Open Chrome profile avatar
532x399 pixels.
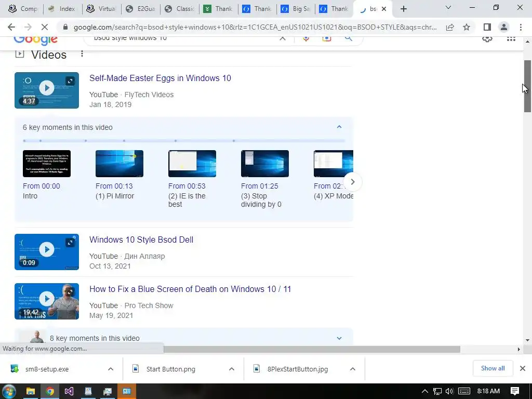(x=504, y=27)
